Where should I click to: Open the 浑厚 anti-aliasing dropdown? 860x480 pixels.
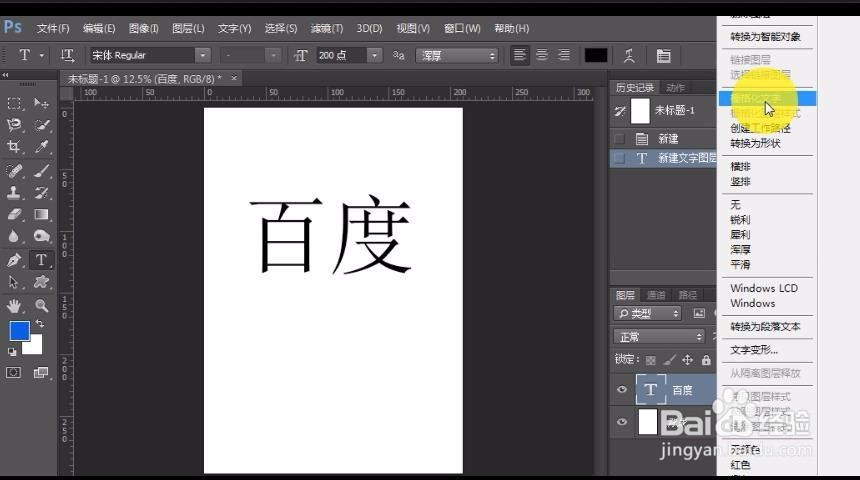[x=457, y=55]
